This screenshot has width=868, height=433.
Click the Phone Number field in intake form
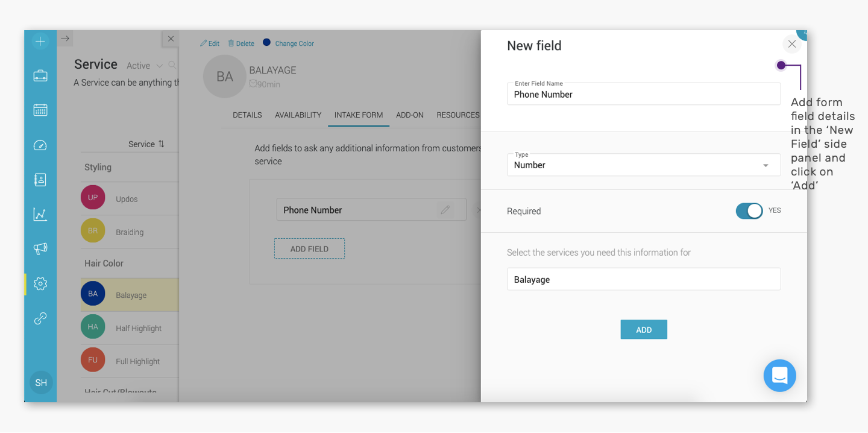pos(371,210)
